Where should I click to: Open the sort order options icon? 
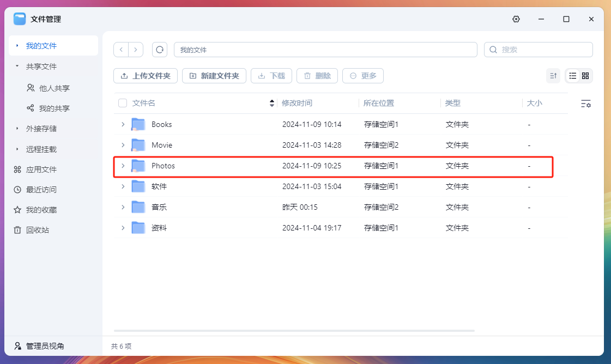pos(553,76)
